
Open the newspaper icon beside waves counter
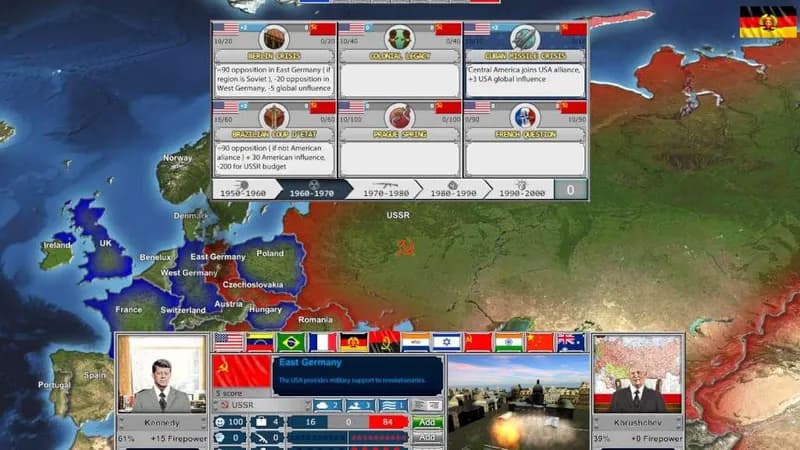point(427,406)
